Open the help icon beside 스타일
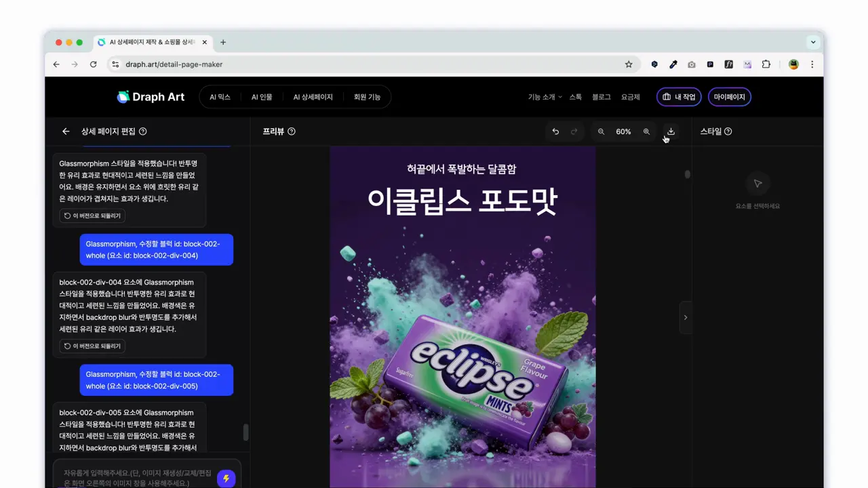 pos(728,131)
